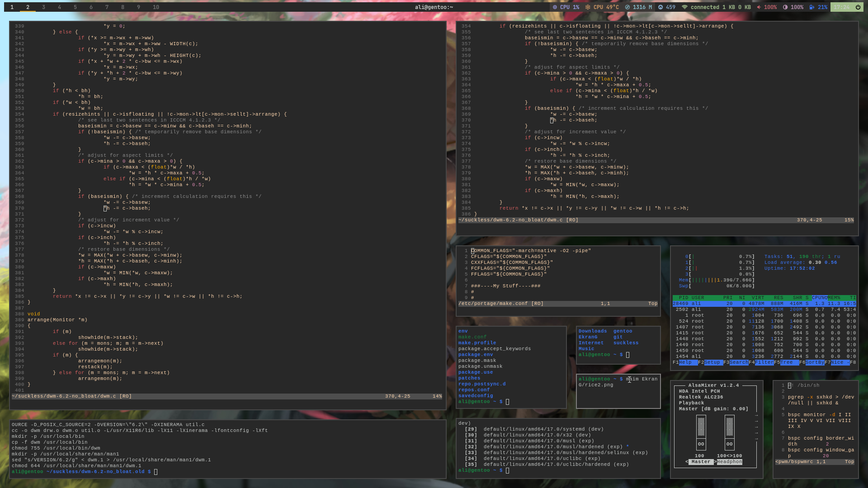Toggle the Master mute indicator OO in AlsaMixer
Screen dimensions: 868x488
[701, 444]
